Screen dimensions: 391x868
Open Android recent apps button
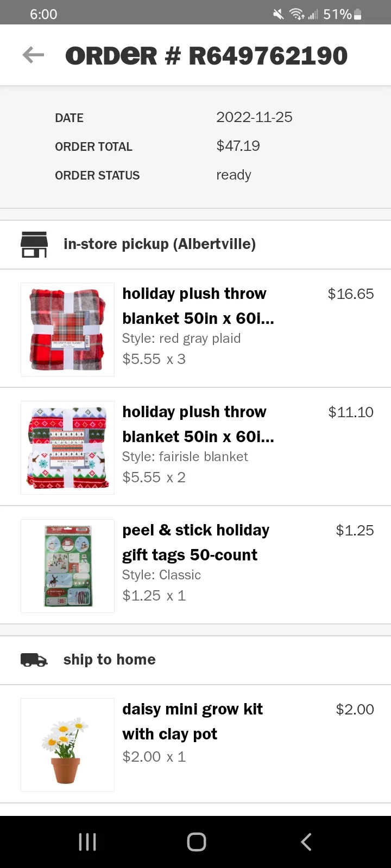point(87,842)
